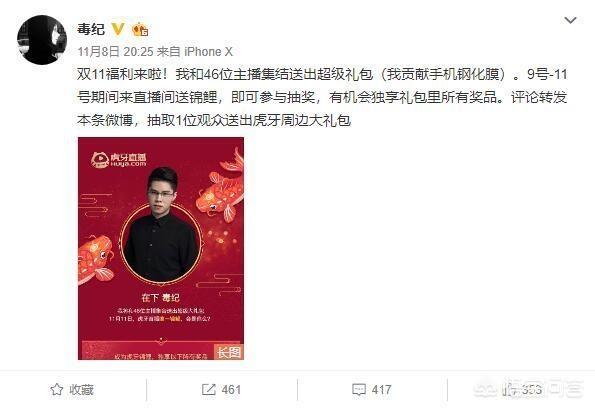The image size is (595, 409).
Task: Click the comment bubble icon
Action: (x=359, y=390)
